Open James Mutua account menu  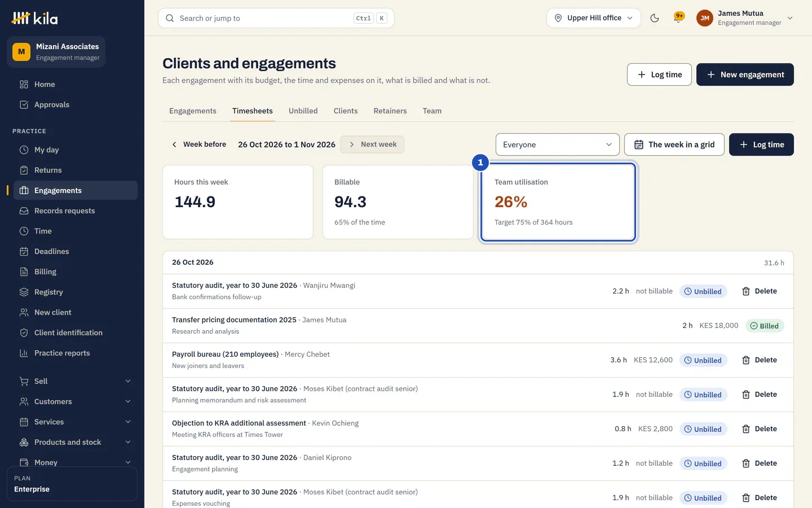tap(745, 18)
